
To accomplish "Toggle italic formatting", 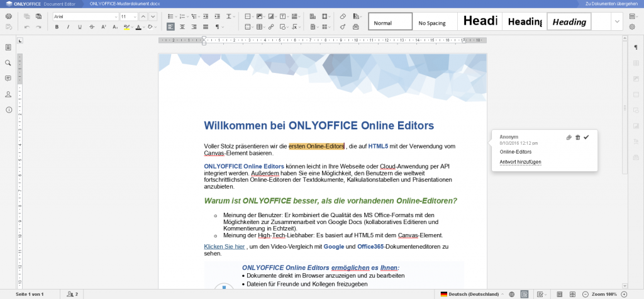I will coord(68,27).
